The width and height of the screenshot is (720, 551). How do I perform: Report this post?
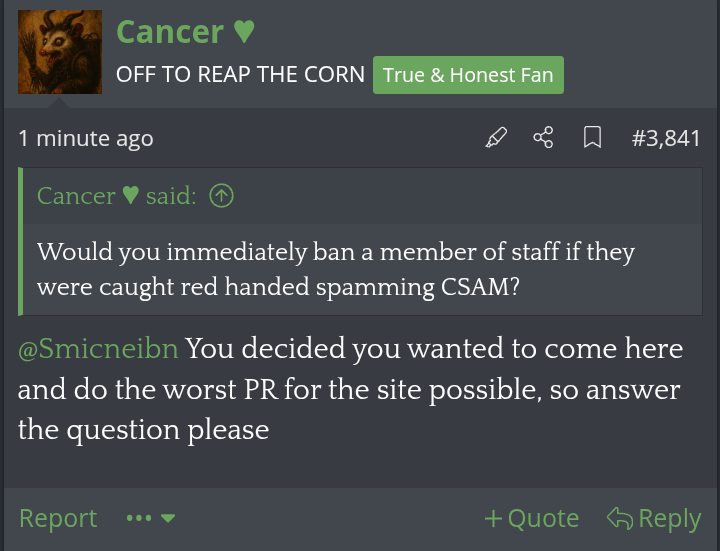(x=58, y=518)
